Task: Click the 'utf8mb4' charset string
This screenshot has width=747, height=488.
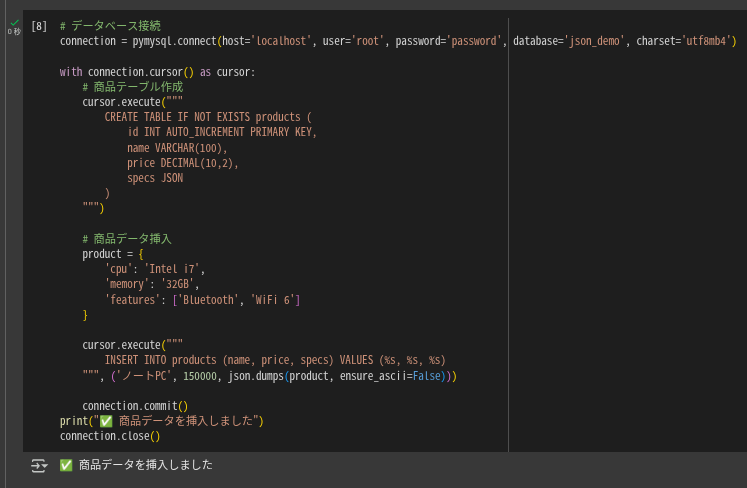Action: click(706, 41)
